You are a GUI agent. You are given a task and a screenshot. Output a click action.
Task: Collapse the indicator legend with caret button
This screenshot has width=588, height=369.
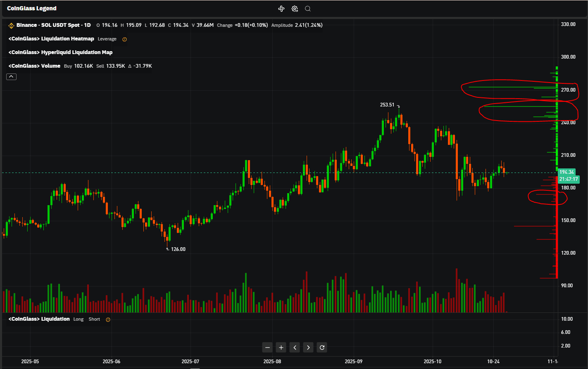tap(12, 76)
